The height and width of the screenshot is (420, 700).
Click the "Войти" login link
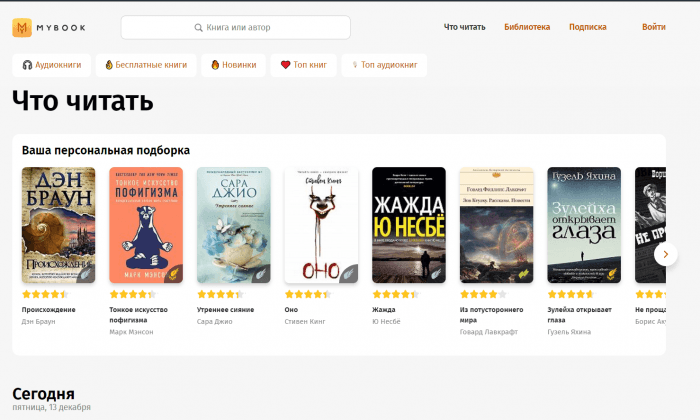654,27
